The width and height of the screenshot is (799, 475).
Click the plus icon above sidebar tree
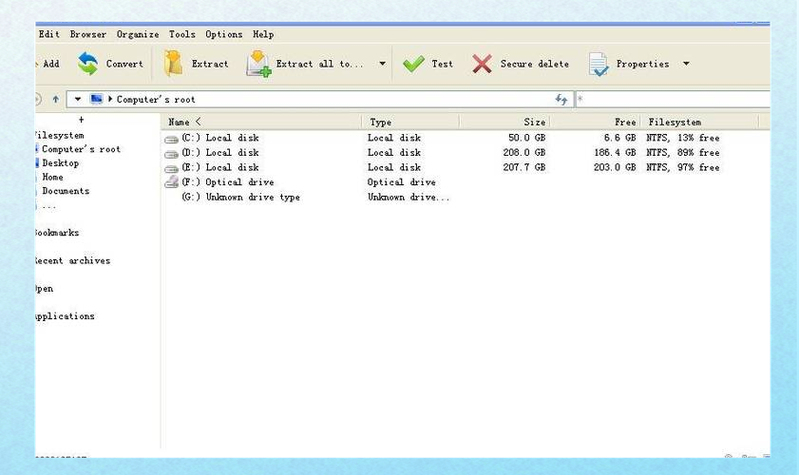81,120
